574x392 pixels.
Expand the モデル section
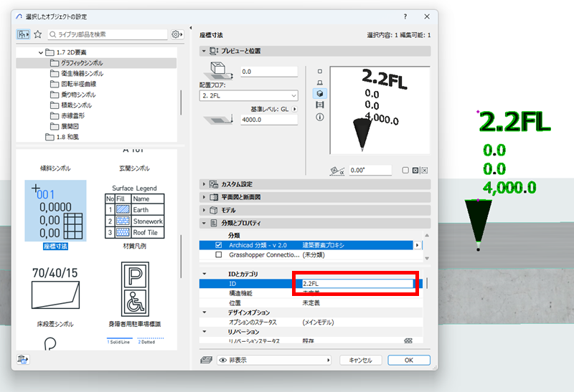pos(204,210)
